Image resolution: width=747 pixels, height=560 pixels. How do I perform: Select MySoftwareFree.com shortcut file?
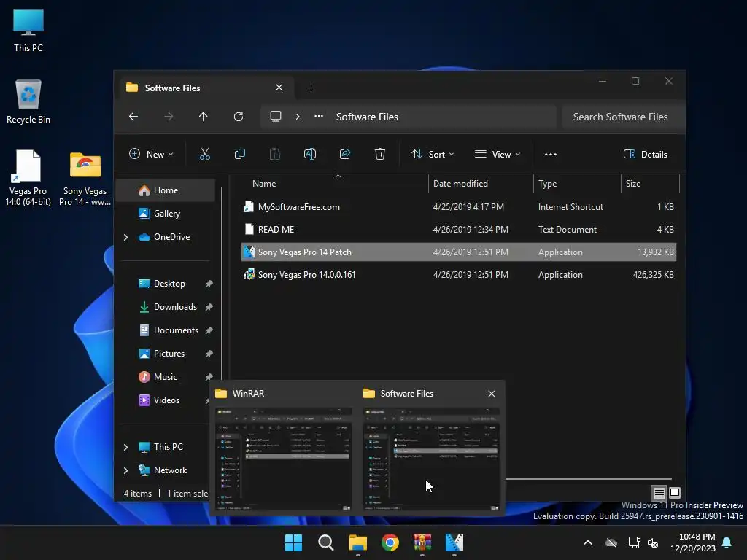(458, 207)
